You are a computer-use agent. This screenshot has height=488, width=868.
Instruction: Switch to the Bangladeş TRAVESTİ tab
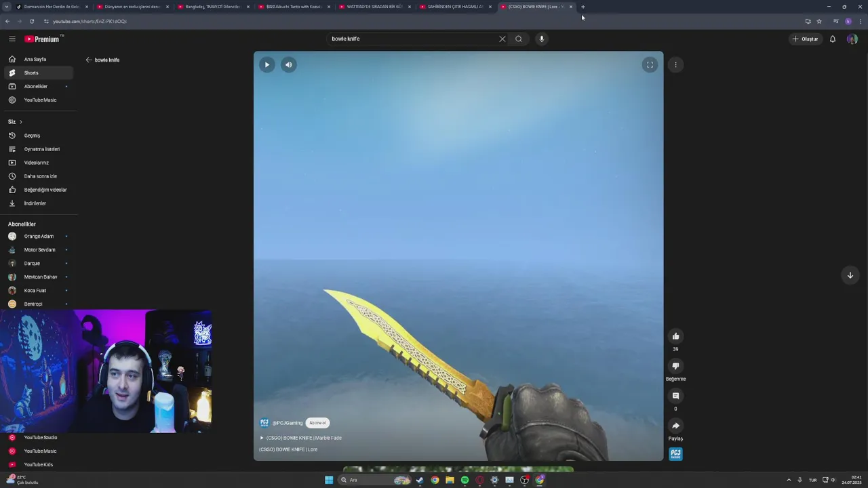(x=213, y=7)
